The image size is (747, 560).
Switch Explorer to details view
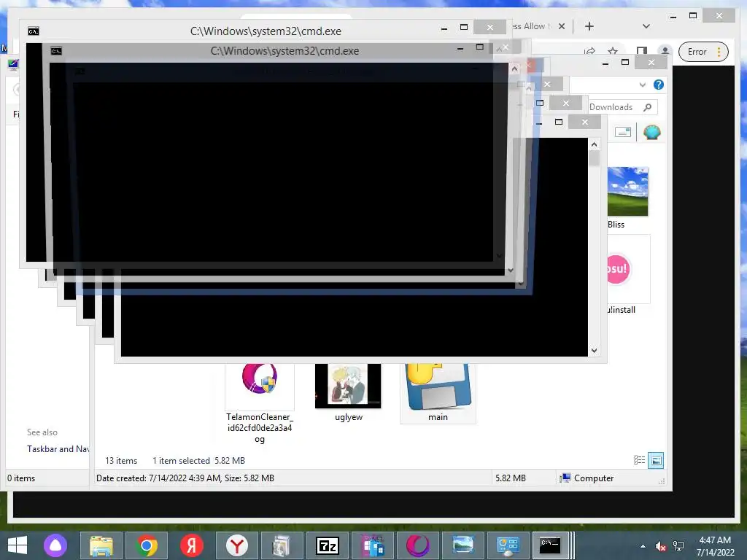click(639, 460)
